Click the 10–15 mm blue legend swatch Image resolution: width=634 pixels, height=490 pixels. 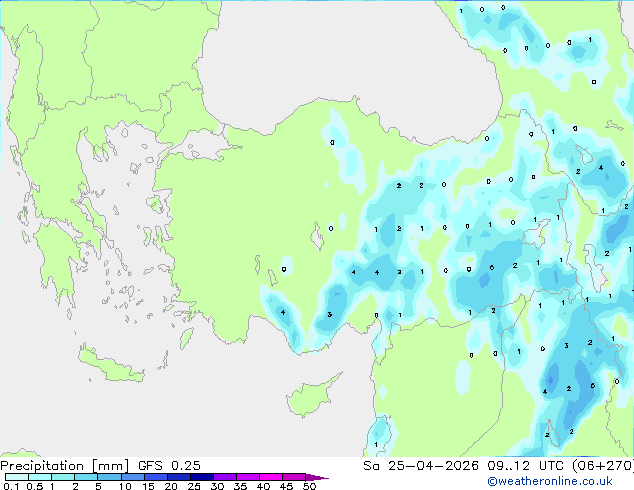(x=132, y=477)
